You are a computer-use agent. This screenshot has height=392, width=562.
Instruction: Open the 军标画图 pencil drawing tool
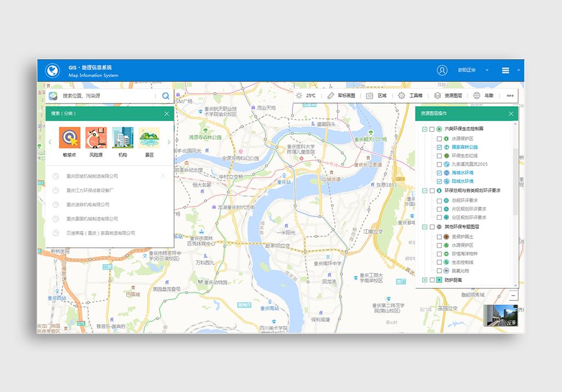330,95
